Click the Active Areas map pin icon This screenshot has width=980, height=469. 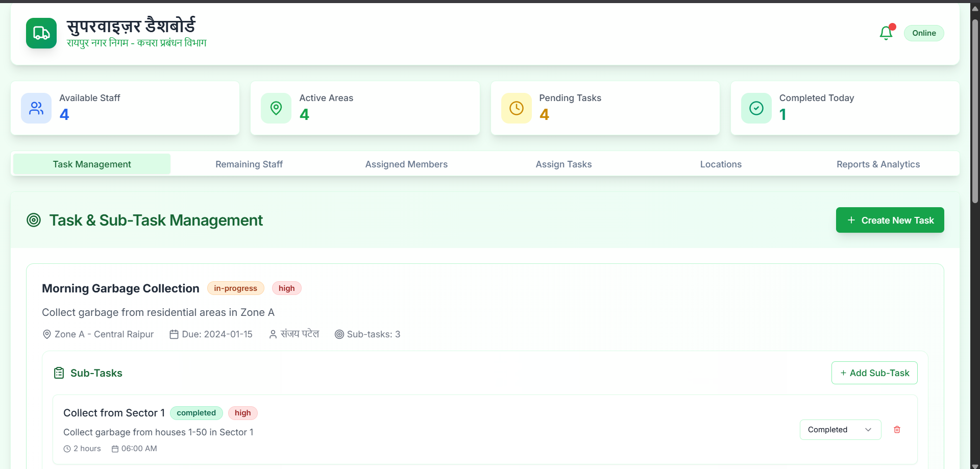[x=276, y=108]
